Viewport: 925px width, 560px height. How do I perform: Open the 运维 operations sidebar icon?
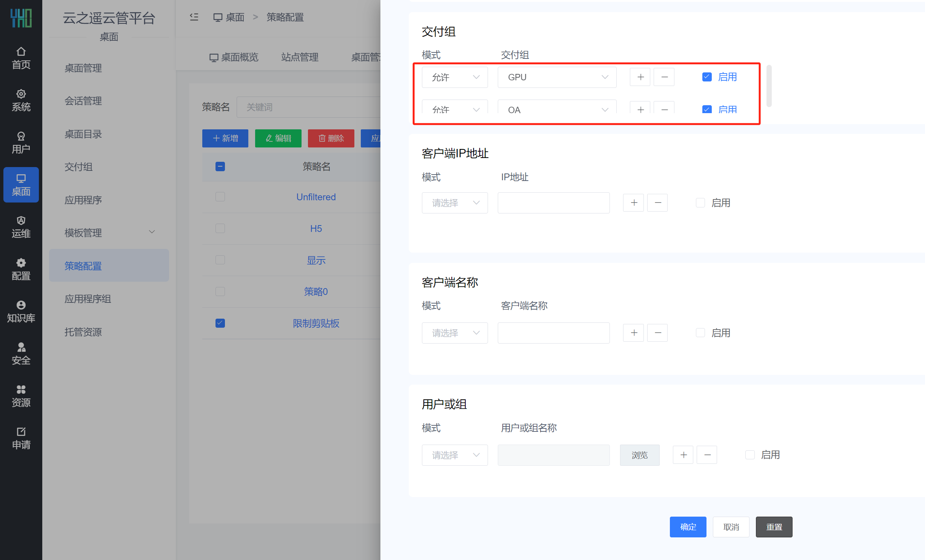[21, 227]
